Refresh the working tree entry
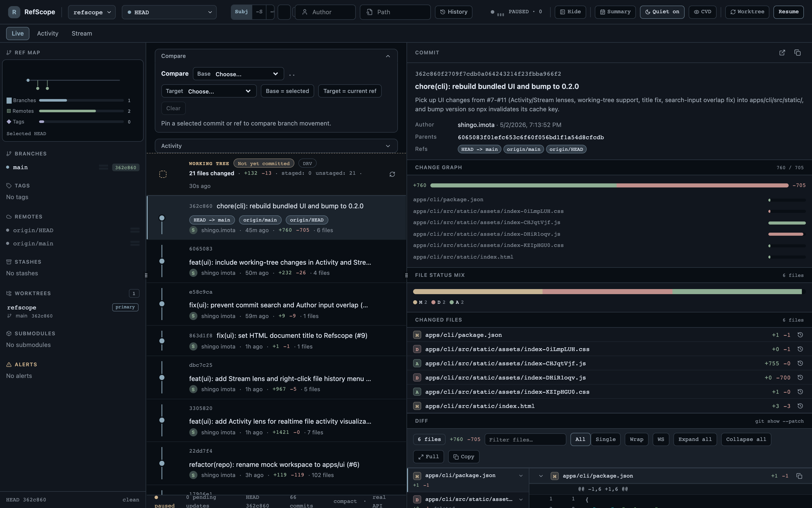 392,174
